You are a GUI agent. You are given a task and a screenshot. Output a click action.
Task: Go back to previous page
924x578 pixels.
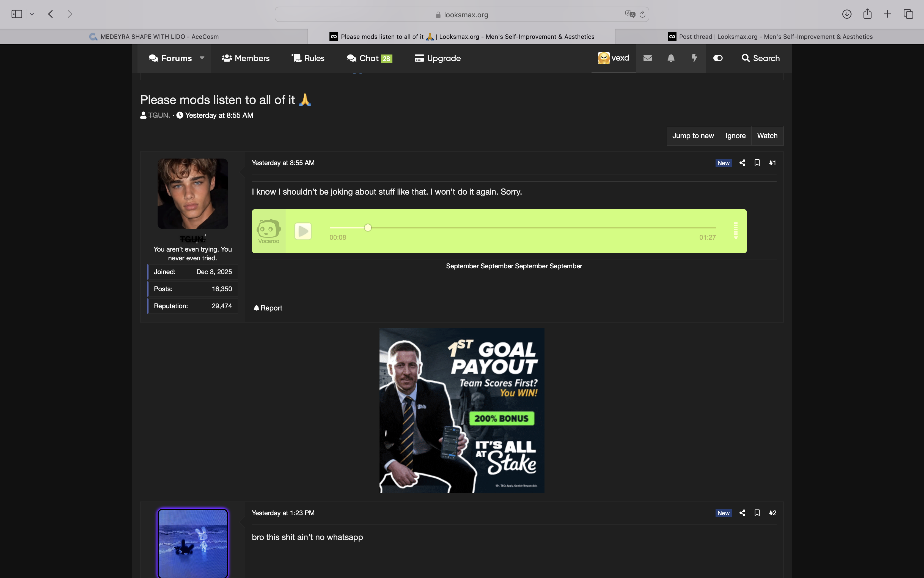[x=50, y=14]
